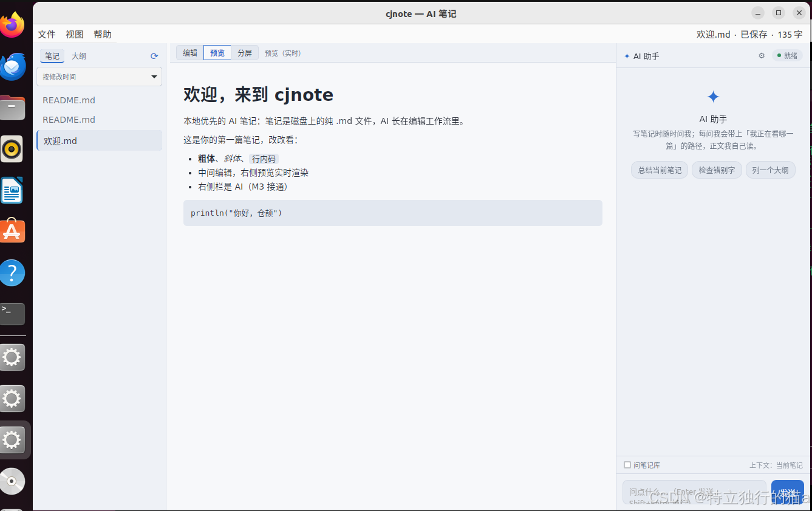Switch to the 大纲 sidebar tab
This screenshot has height=511, width=812.
79,56
